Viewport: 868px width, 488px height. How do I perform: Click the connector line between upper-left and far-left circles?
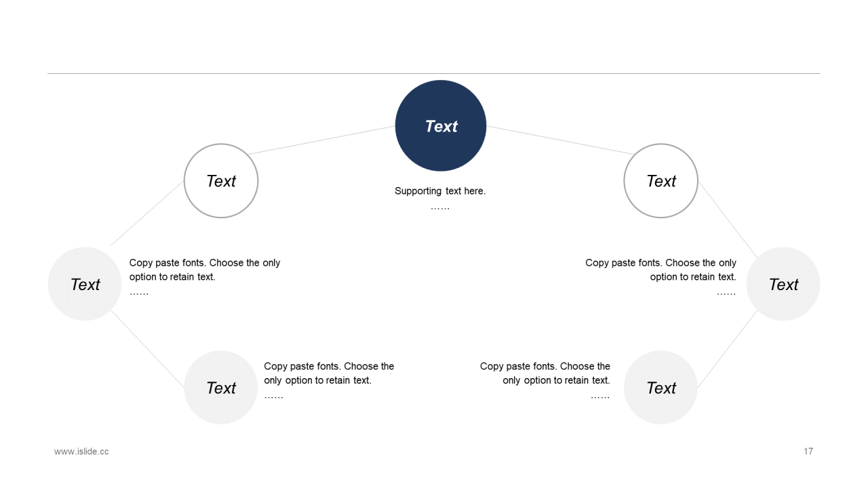click(x=147, y=213)
